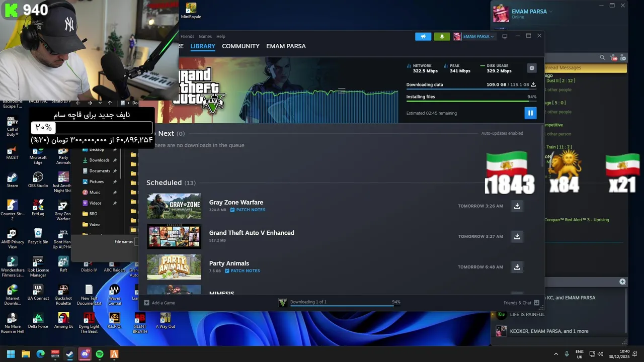Open LIFE IS PAINFUL group chat
This screenshot has height=362, width=644.
[x=527, y=314]
